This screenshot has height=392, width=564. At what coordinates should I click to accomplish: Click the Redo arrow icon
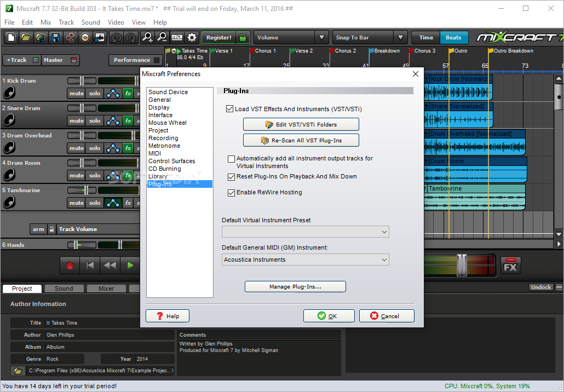coord(131,37)
